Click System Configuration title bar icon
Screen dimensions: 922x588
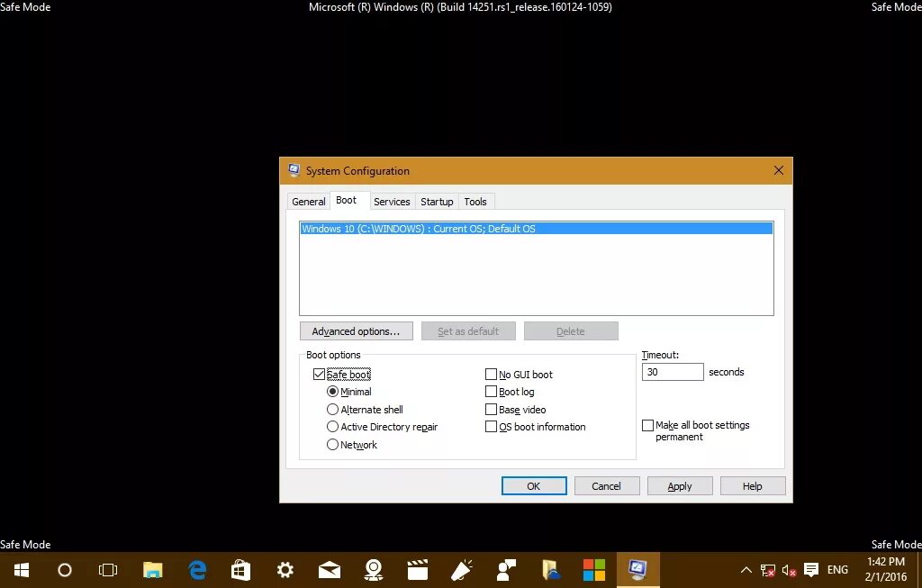(294, 170)
